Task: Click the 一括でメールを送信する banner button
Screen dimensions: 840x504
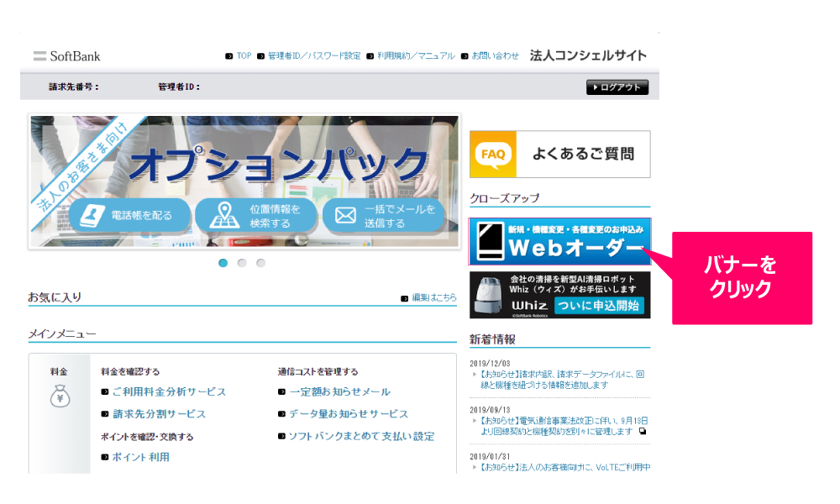Action: click(384, 215)
